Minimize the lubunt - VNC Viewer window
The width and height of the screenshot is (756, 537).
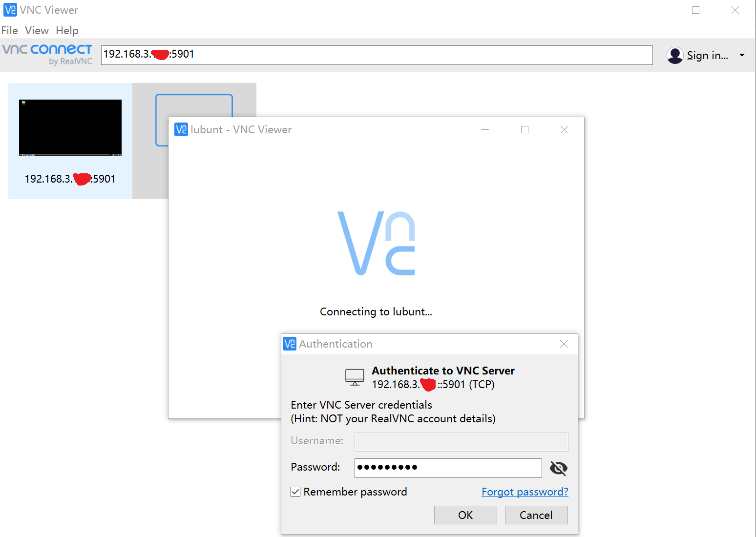[485, 129]
